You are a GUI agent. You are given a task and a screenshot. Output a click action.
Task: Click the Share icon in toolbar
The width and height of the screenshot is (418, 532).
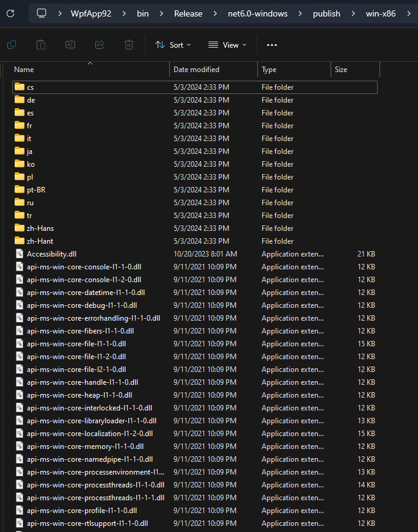pyautogui.click(x=100, y=45)
